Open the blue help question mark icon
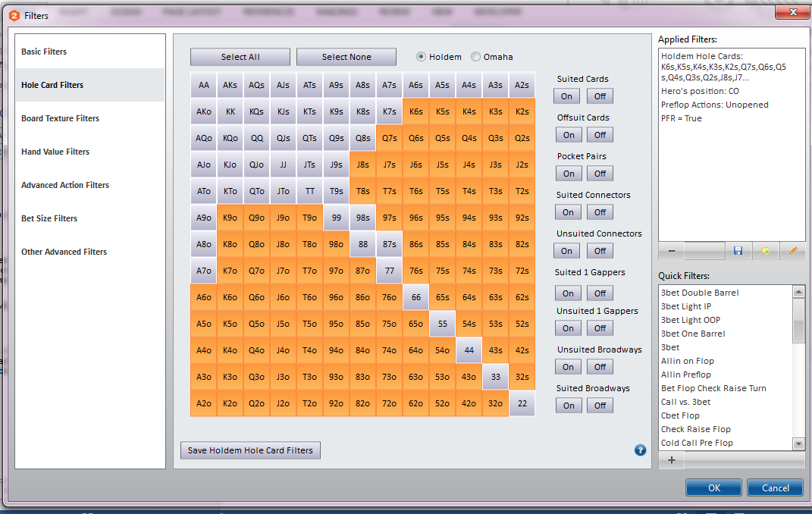The image size is (812, 514). click(640, 450)
